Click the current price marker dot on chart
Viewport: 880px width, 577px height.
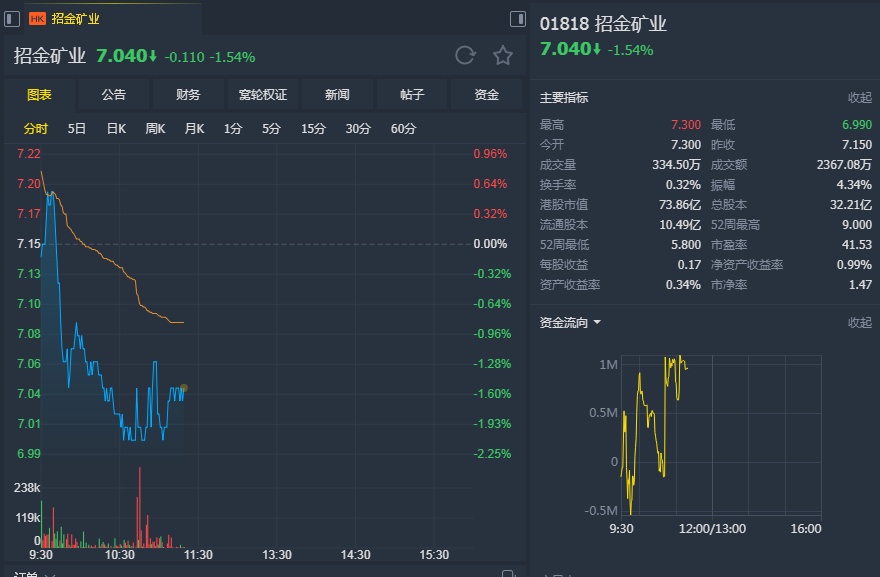coord(184,388)
